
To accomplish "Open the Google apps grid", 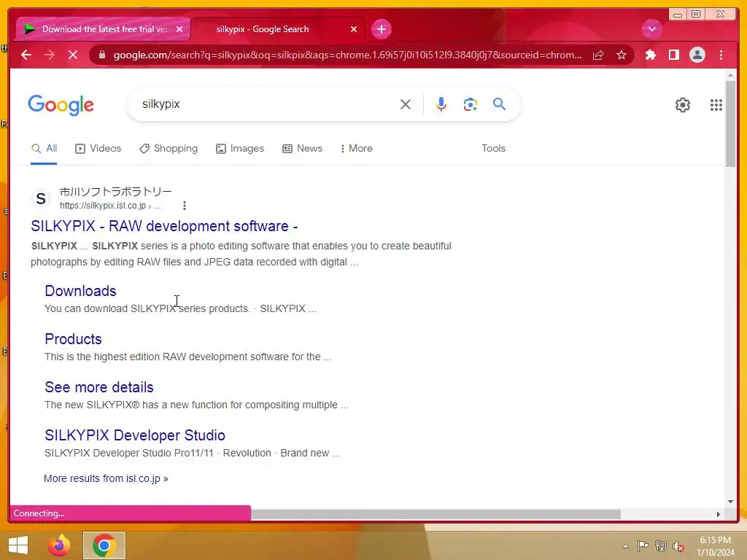I will (x=716, y=105).
